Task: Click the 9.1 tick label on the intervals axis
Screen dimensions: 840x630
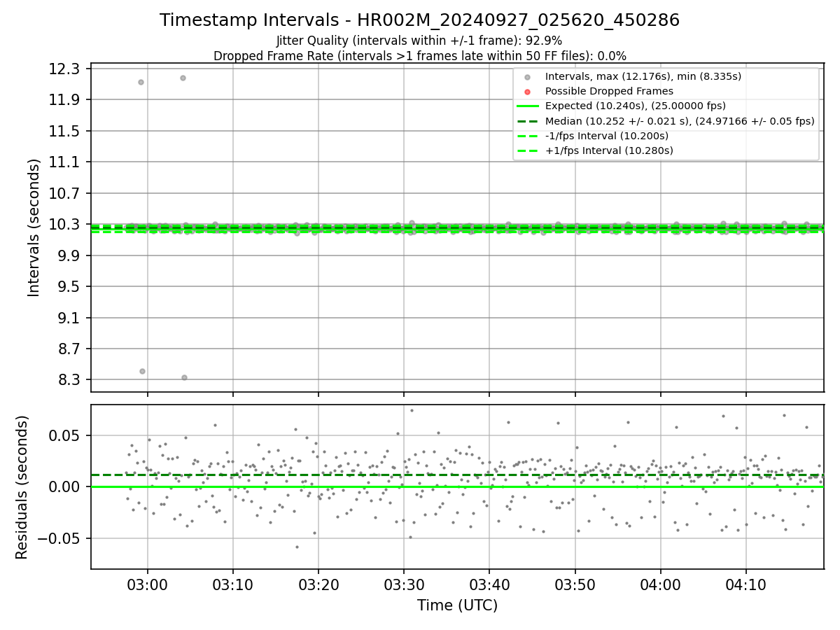Action: (x=71, y=318)
